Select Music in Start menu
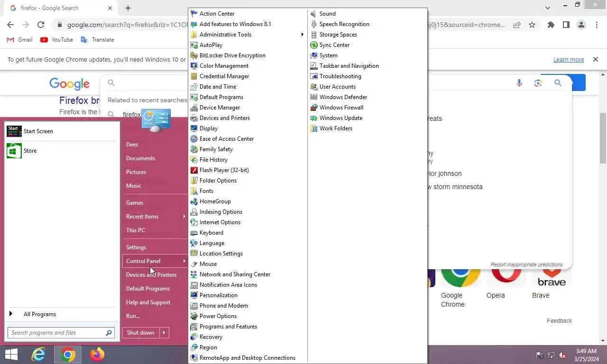Viewport: 607px width, 364px height. 134,186
